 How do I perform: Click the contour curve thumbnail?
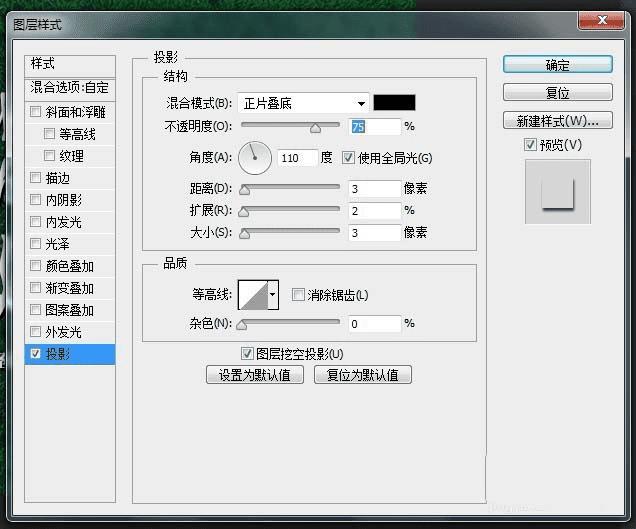[x=253, y=295]
